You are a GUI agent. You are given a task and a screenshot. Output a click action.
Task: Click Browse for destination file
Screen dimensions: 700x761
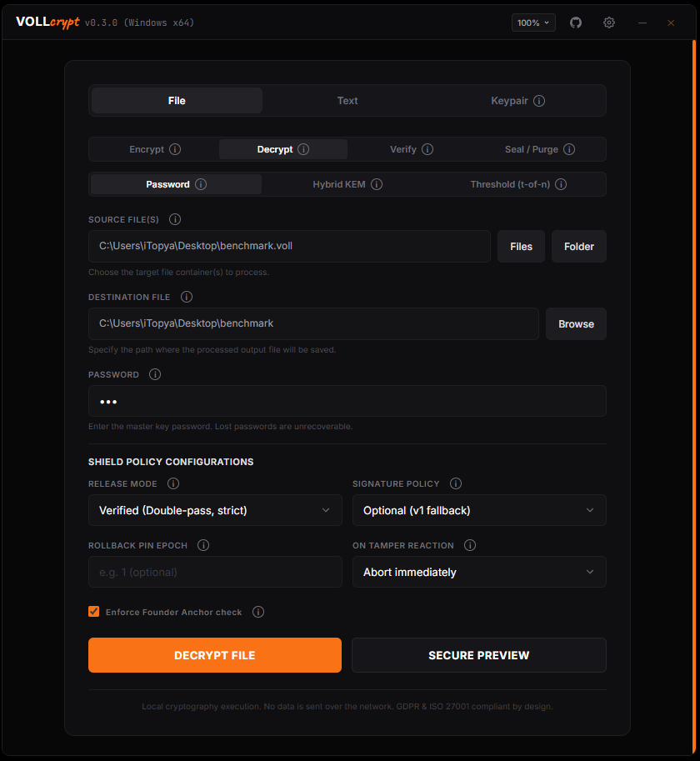point(576,324)
